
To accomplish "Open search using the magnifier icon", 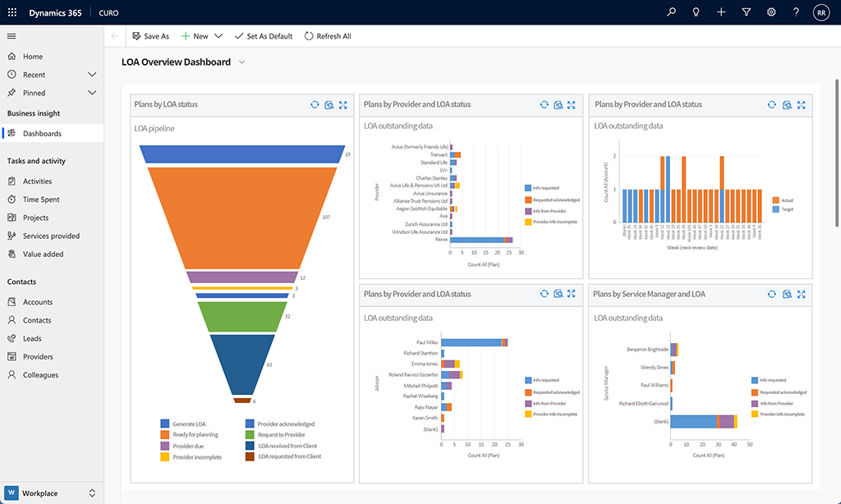I will click(x=671, y=12).
